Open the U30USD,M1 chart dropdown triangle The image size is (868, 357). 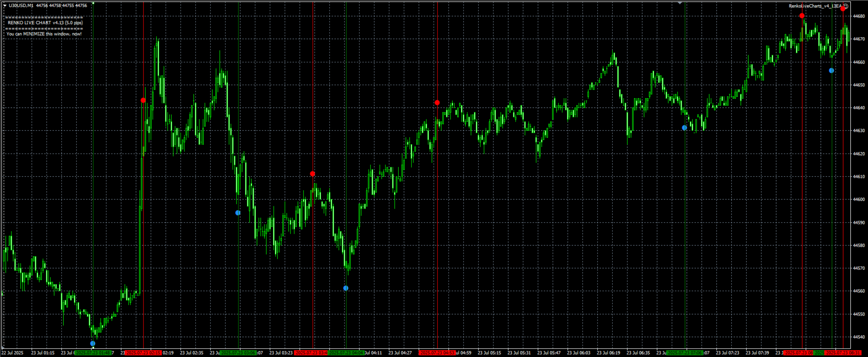tap(5, 6)
